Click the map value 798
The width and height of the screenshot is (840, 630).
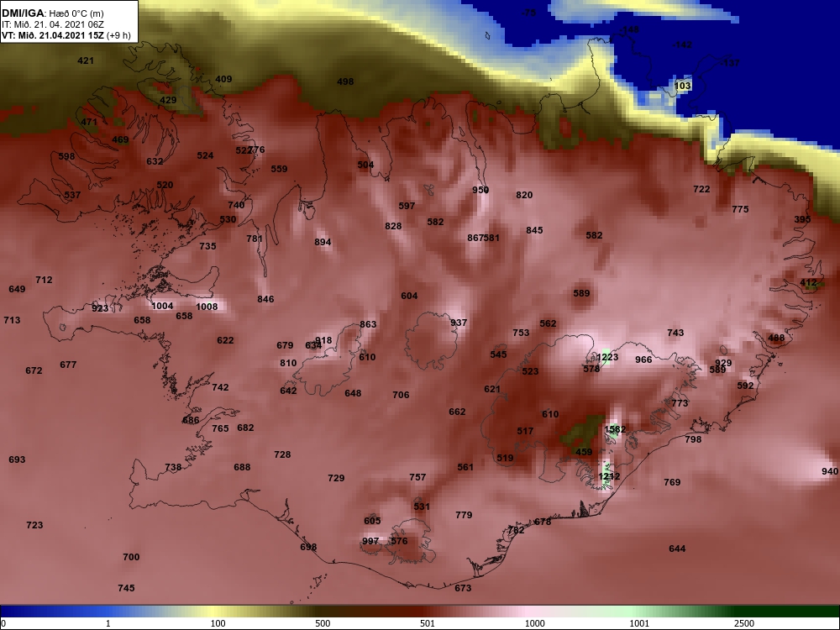(x=693, y=439)
